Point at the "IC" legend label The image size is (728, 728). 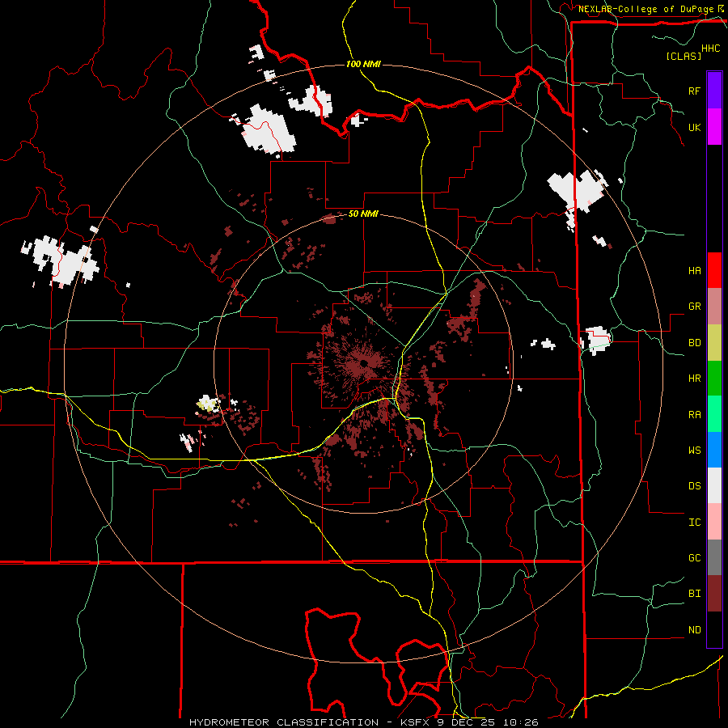pyautogui.click(x=694, y=523)
